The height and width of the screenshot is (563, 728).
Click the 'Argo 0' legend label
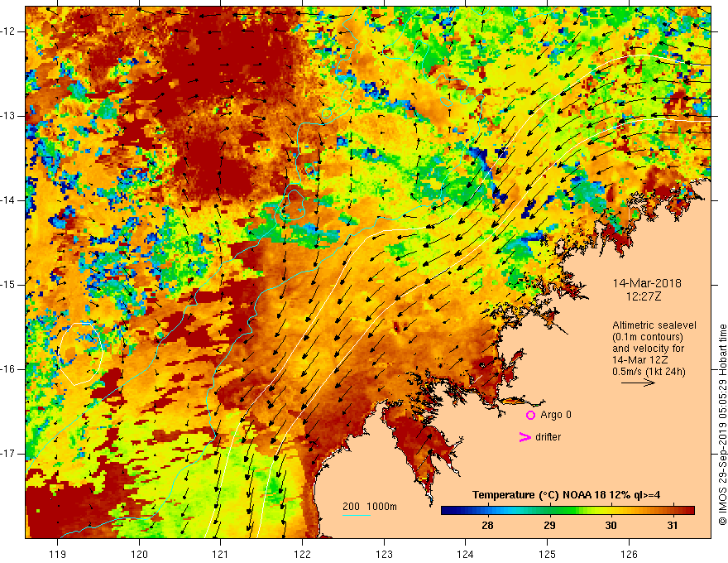pos(556,415)
